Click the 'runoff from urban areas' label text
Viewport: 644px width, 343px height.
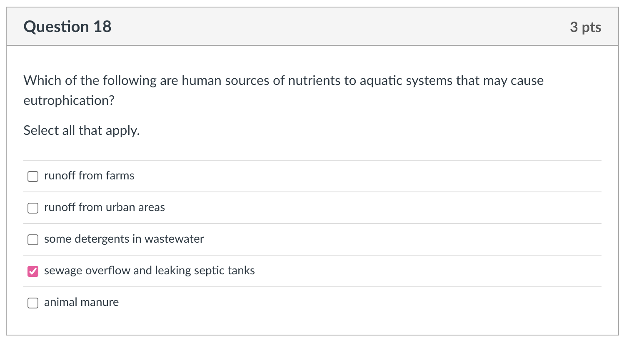tap(104, 207)
